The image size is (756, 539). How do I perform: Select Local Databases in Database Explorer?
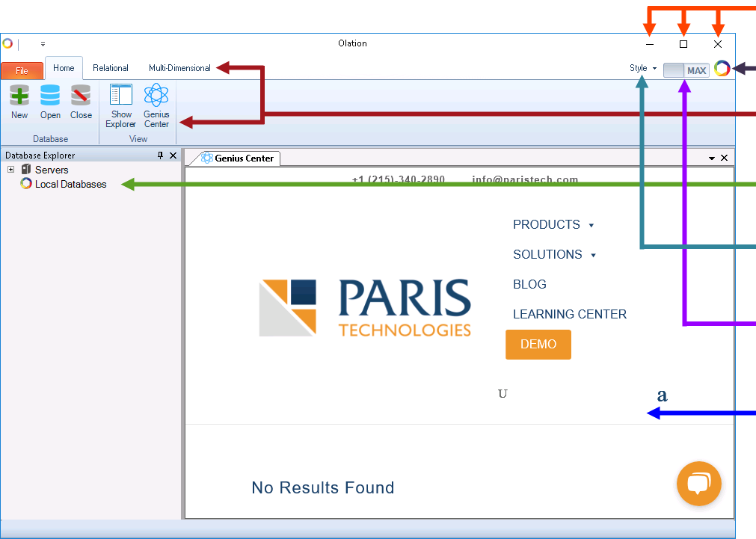70,184
